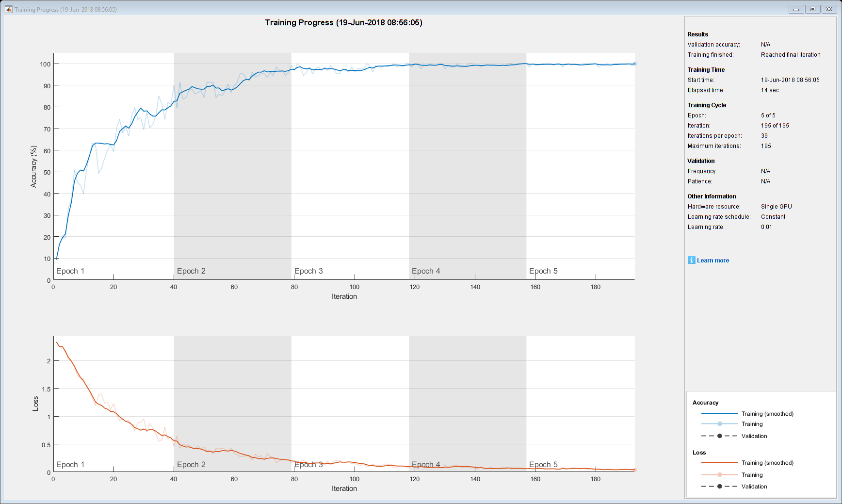842x504 pixels.
Task: Click the plot title "Training Progress (19-Jun-2018 08:56:05)" above the accuracy chart
Action: click(343, 22)
